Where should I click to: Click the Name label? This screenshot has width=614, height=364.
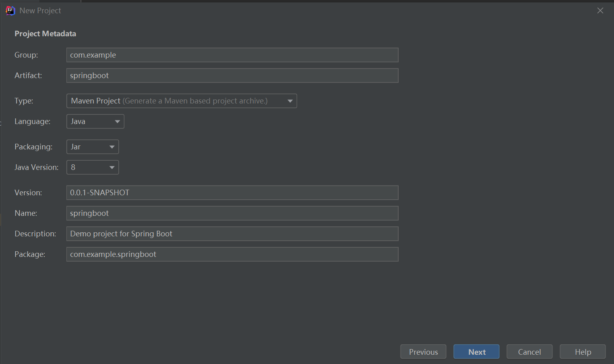[x=26, y=213]
